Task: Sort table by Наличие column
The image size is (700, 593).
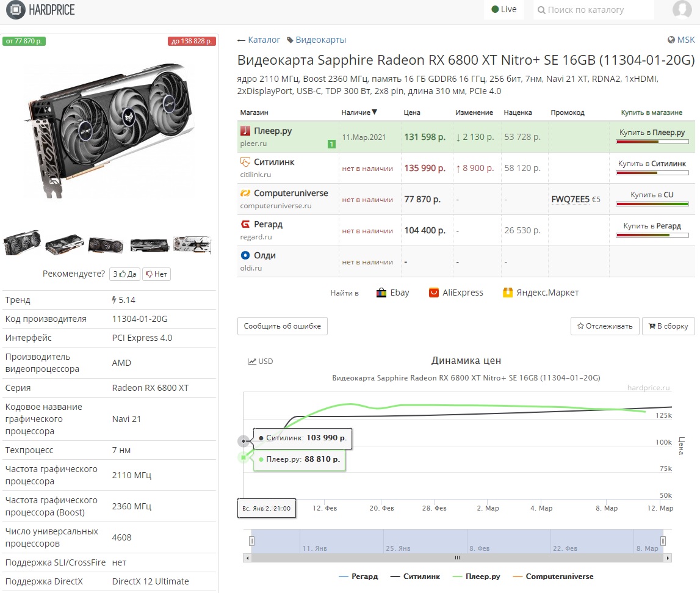Action: pos(359,112)
